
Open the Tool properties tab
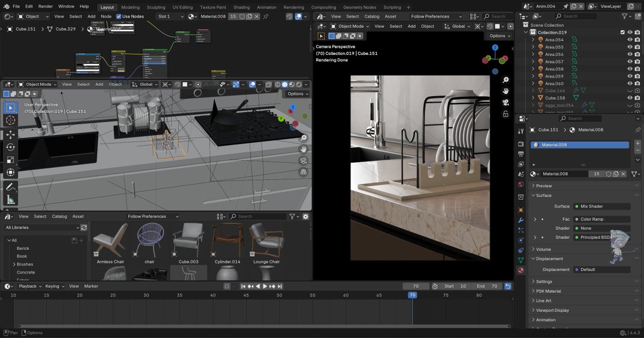coord(521,131)
